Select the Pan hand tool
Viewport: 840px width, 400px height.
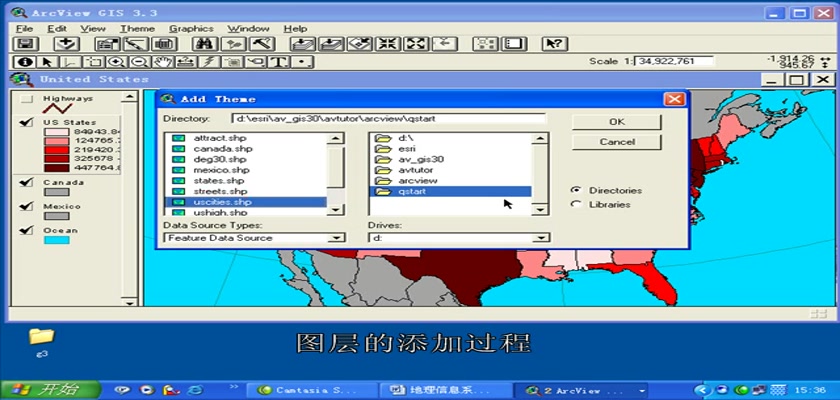tap(162, 62)
